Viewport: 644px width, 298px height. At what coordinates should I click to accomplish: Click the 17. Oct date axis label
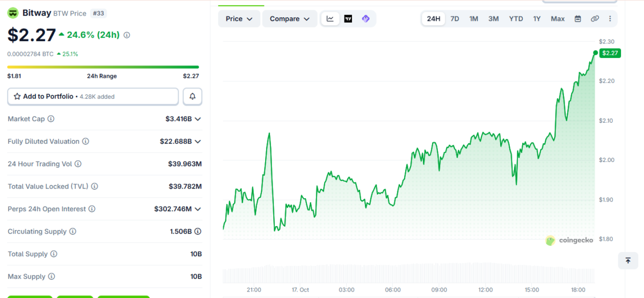301,290
